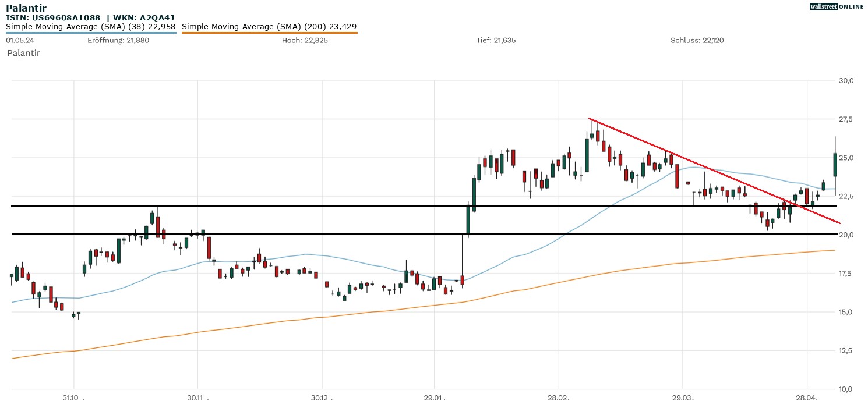Viewport: 868px width, 401px height.
Task: Click the red descending trendline
Action: pos(699,168)
